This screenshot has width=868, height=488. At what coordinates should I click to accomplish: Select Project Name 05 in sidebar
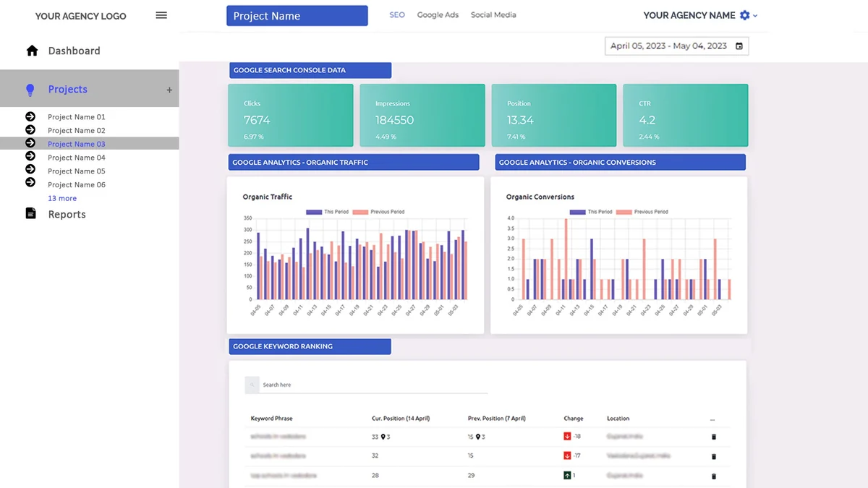pyautogui.click(x=77, y=171)
